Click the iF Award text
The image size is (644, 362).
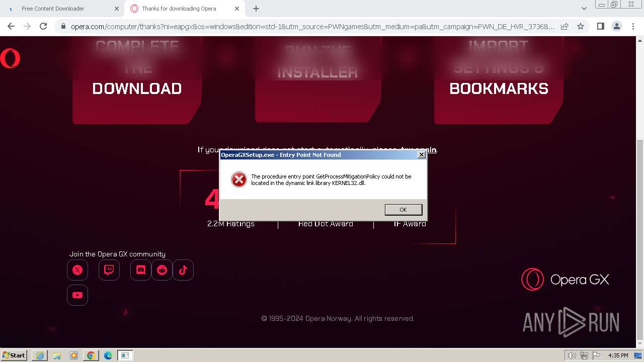pos(410,224)
